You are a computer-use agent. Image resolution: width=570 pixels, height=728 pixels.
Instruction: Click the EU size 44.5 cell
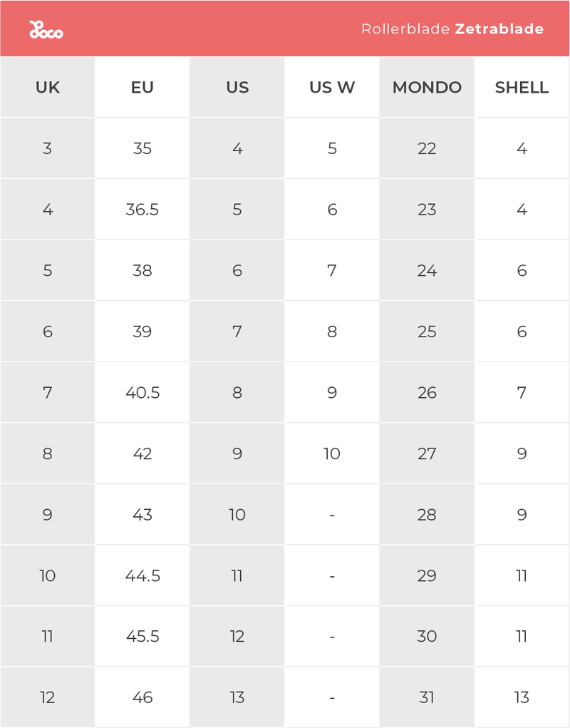[142, 575]
